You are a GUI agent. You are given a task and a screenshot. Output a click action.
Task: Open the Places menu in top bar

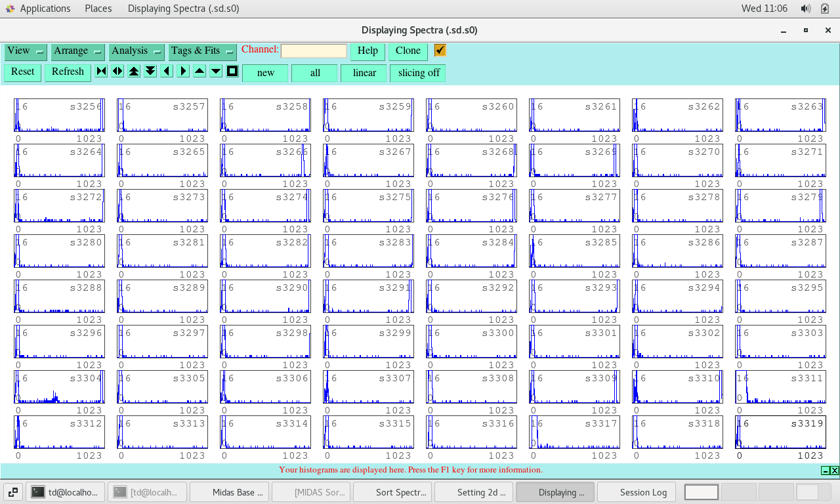tap(98, 9)
